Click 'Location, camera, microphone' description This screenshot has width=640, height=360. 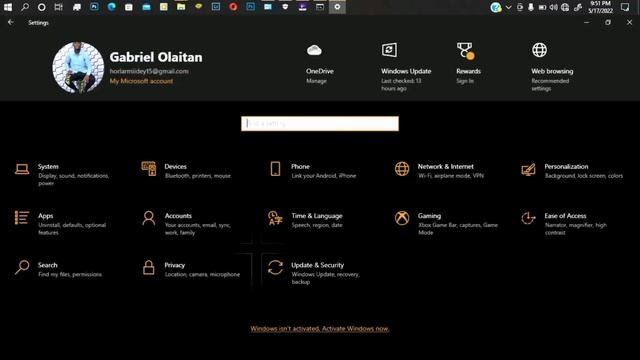(202, 274)
